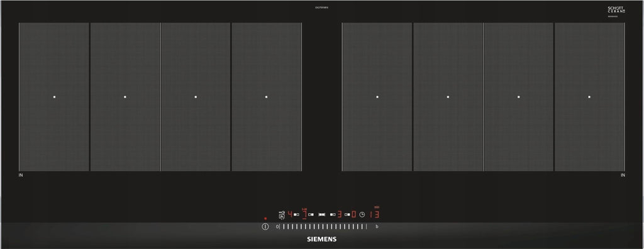The image size is (644, 249).
Task: Select zone icon right of red 7
Action: [311, 214]
